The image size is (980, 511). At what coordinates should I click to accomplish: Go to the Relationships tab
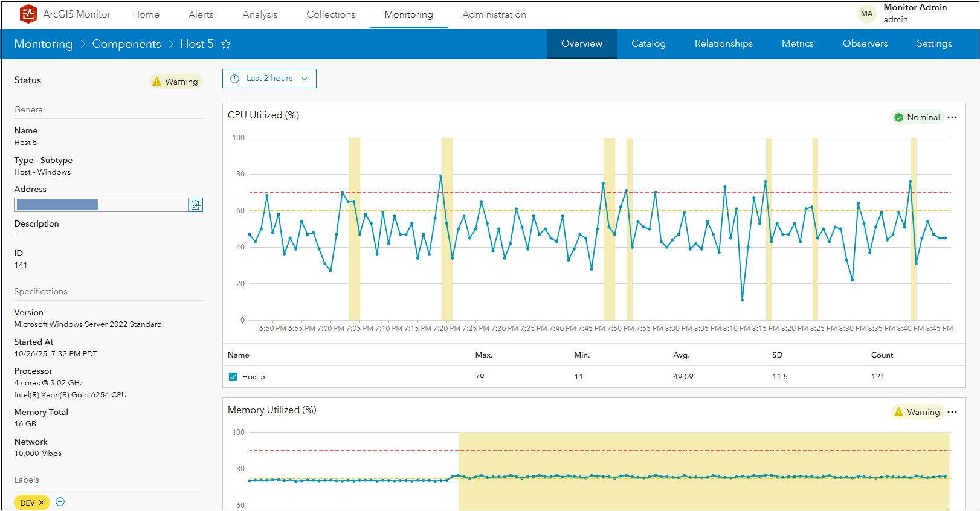723,43
